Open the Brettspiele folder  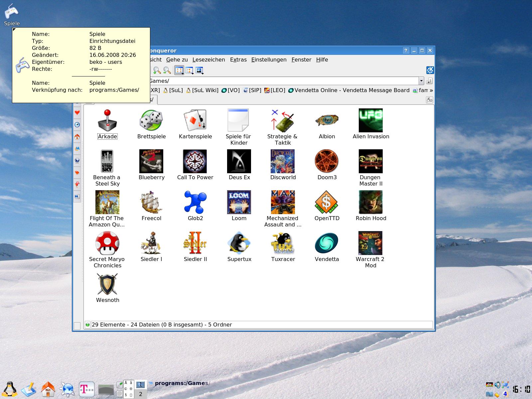point(151,124)
